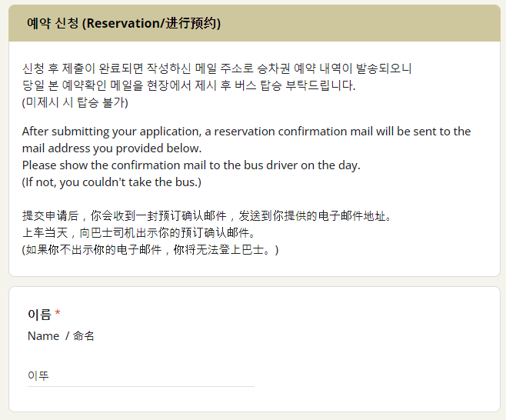
Task: Click the Chinese line starting '提交申请后'
Action: (x=207, y=215)
